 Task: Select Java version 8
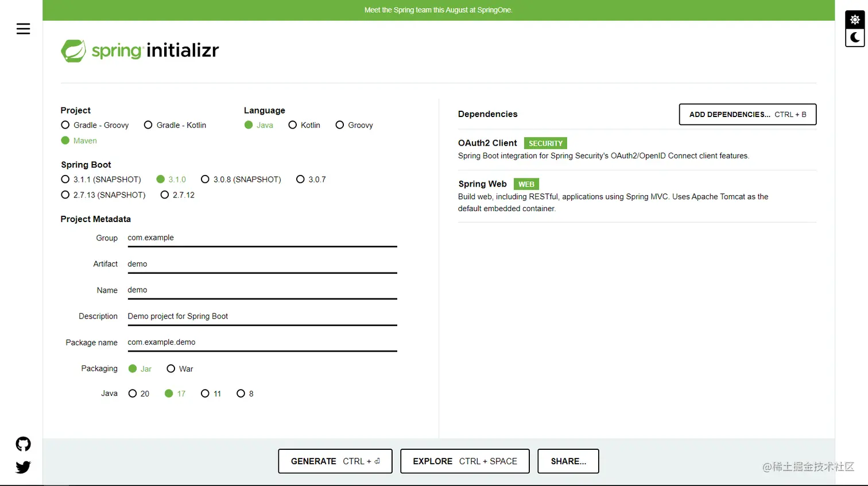click(x=240, y=394)
